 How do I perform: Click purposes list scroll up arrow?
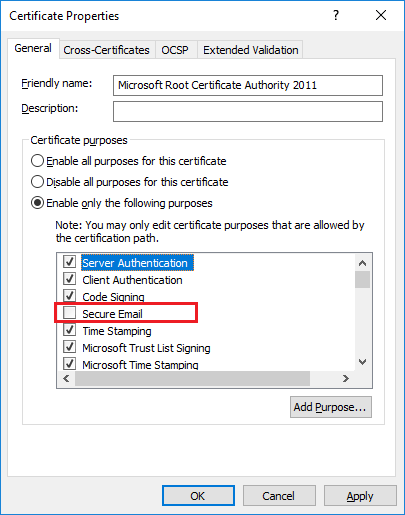click(362, 263)
